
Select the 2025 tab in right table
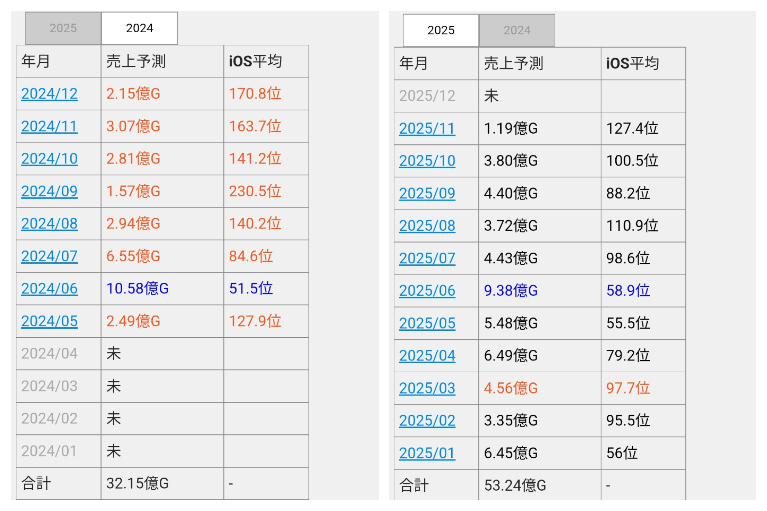[x=440, y=30]
